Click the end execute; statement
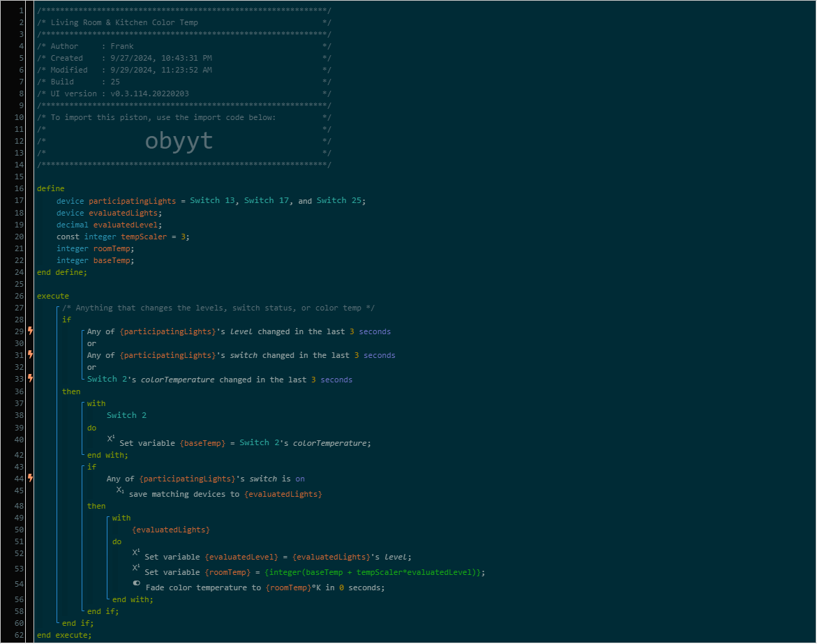The width and height of the screenshot is (822, 644). [64, 636]
